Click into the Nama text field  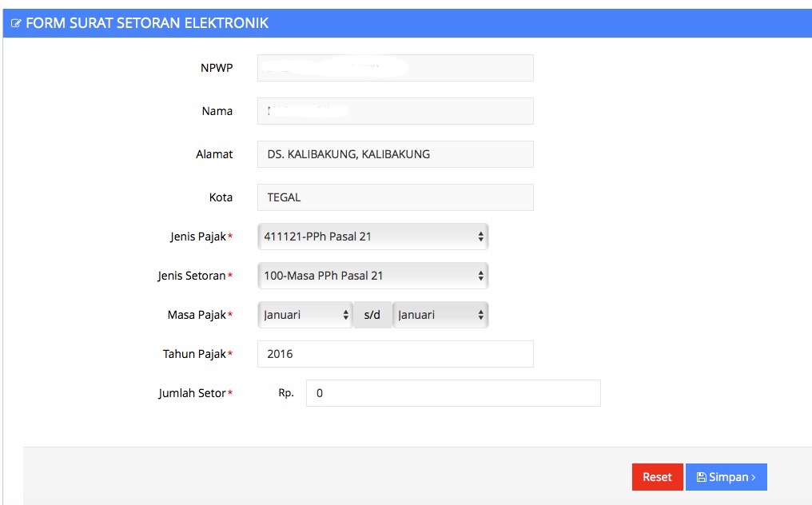point(395,111)
